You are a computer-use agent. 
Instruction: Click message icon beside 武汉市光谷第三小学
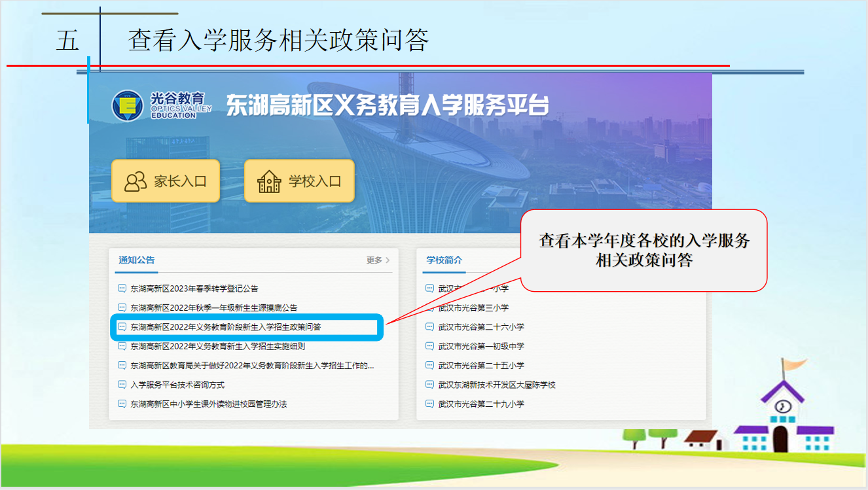tap(429, 307)
